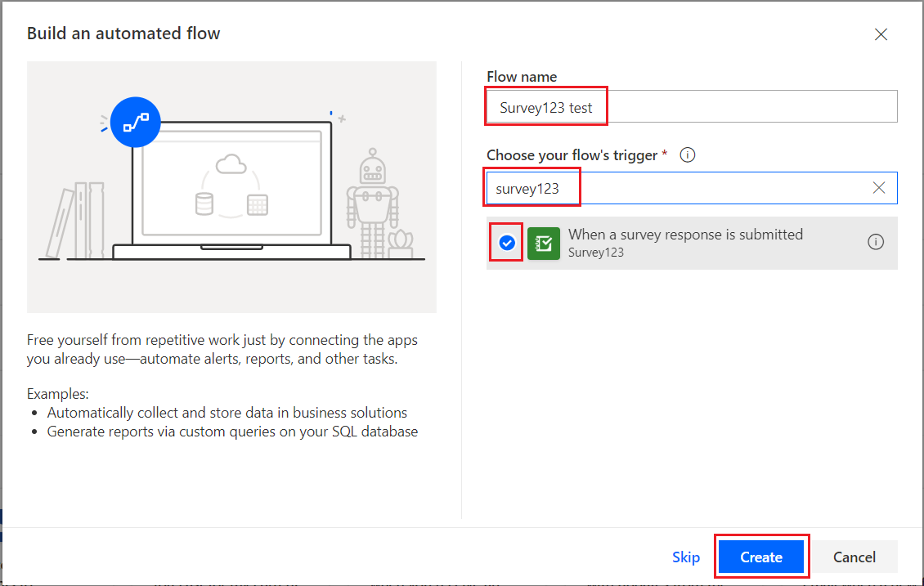Click the illustration banner image

(231, 186)
